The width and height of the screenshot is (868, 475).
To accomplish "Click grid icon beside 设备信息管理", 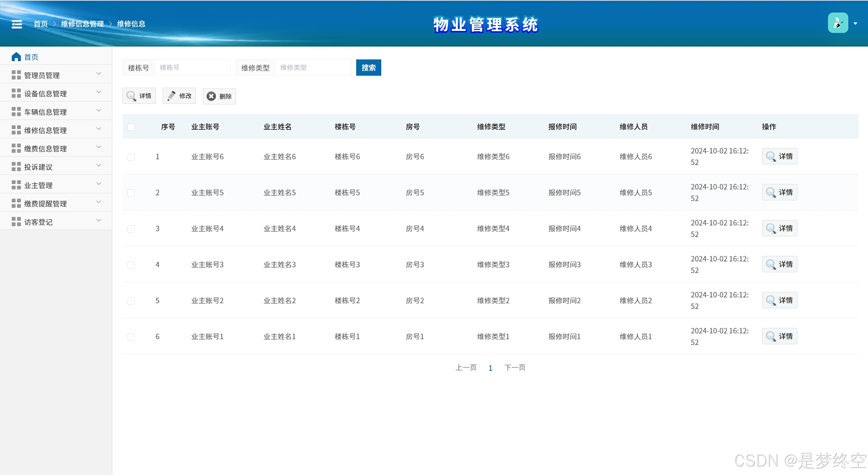I will coord(16,93).
